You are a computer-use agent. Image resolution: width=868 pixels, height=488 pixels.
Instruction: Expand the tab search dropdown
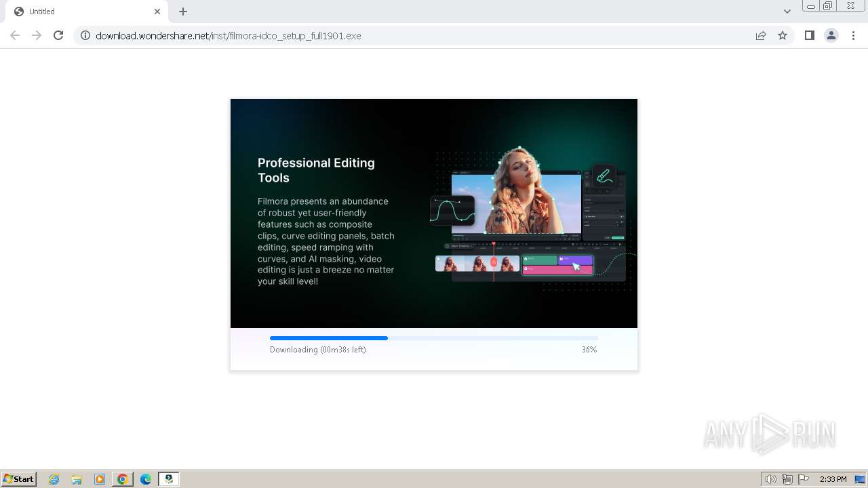pyautogui.click(x=787, y=12)
